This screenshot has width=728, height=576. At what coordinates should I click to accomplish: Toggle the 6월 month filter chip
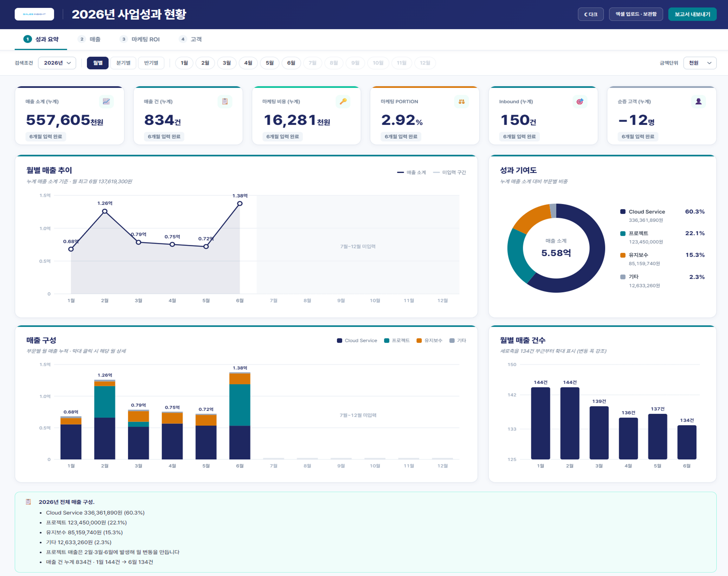(x=291, y=63)
